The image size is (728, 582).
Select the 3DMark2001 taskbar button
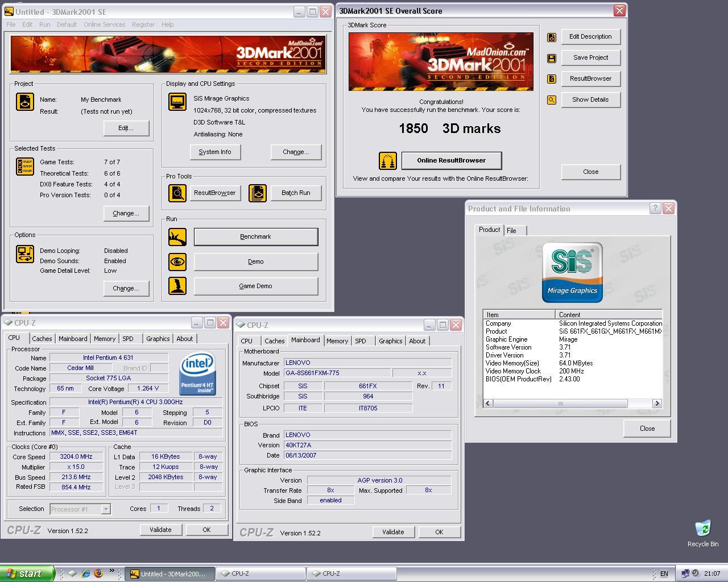[169, 574]
